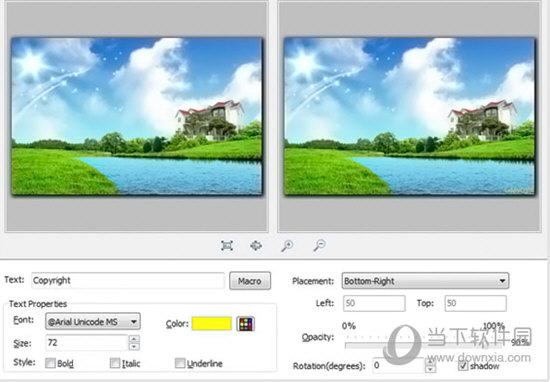
Task: Click the original image preview on left
Action: (137, 116)
